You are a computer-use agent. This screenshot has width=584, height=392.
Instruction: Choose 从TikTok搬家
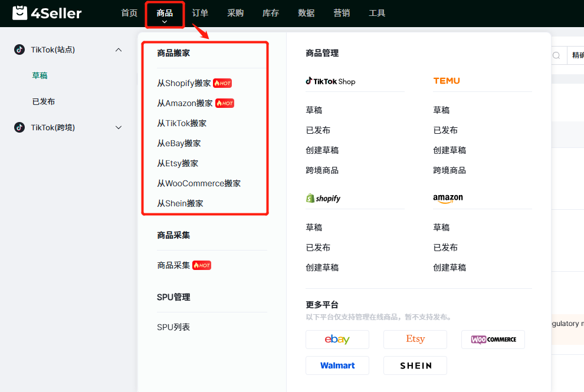tap(182, 123)
